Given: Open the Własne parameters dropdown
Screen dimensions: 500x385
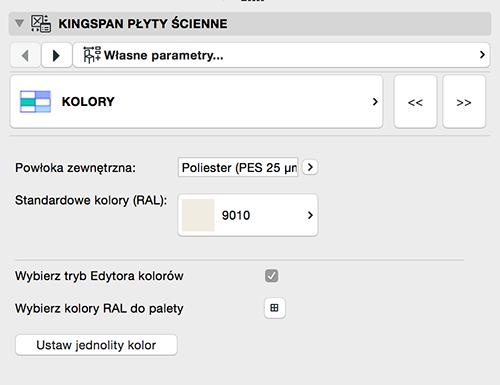Looking at the screenshot, I should tap(281, 55).
